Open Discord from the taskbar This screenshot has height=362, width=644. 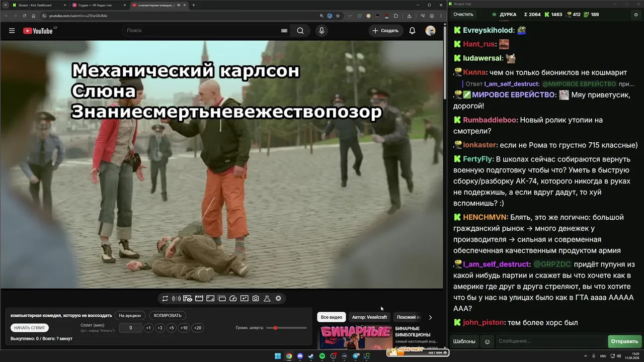click(300, 356)
